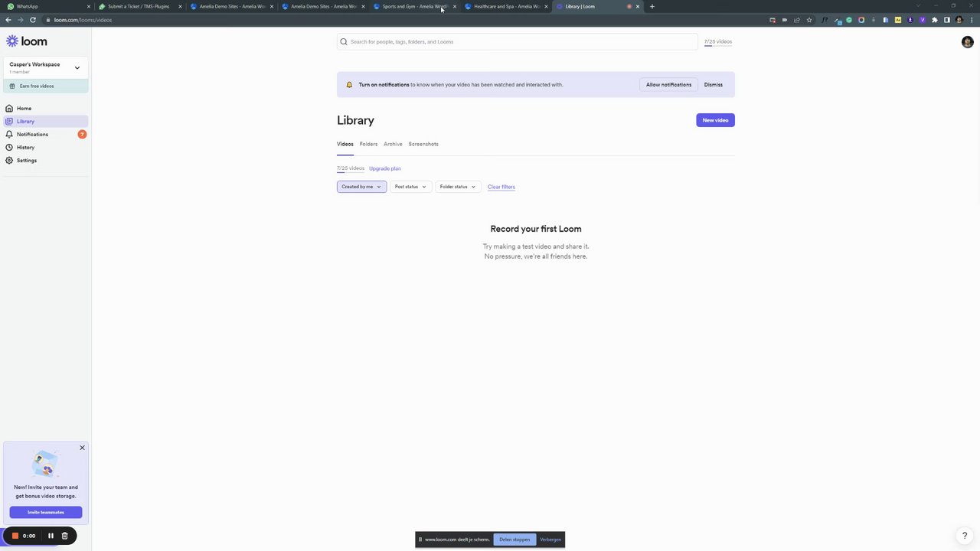Screen dimensions: 980x551
Task: Click the Clear filters link
Action: pos(501,187)
